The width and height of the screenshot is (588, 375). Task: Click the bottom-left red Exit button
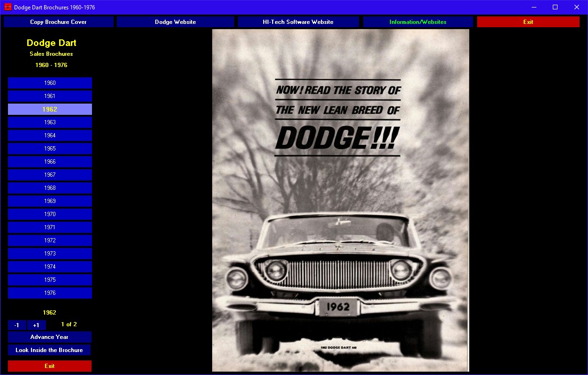coord(50,366)
